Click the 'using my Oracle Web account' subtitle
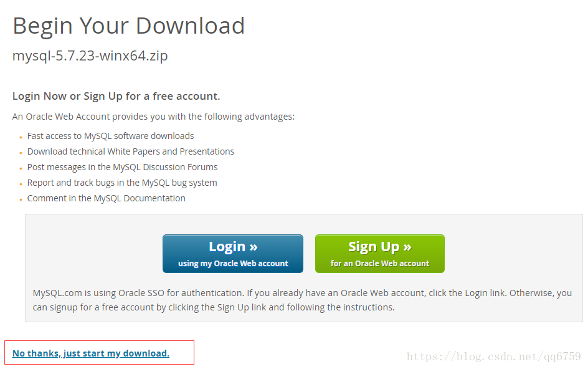 (233, 264)
